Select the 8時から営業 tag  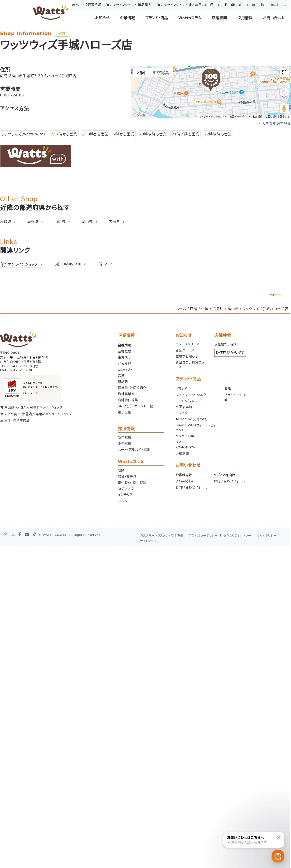coord(95,134)
